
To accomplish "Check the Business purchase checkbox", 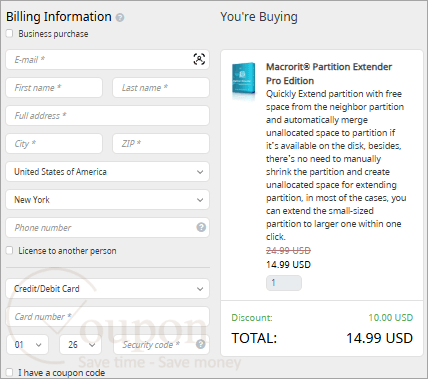I will [x=10, y=33].
